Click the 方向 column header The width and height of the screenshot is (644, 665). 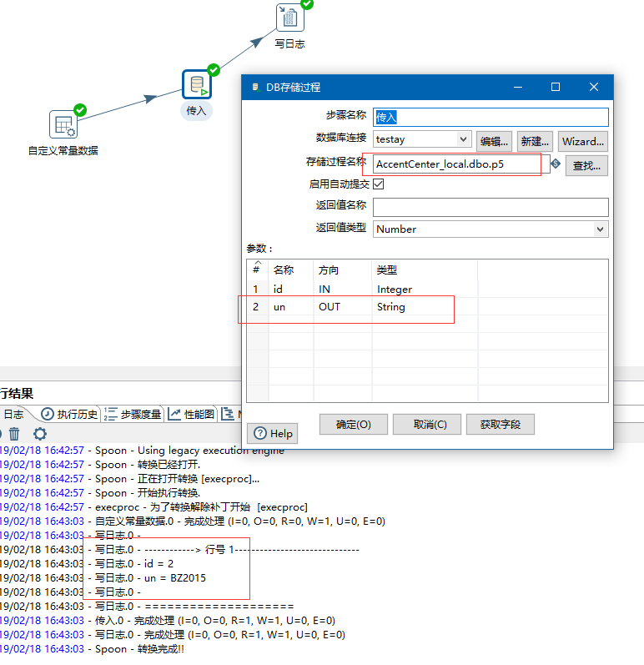[343, 270]
